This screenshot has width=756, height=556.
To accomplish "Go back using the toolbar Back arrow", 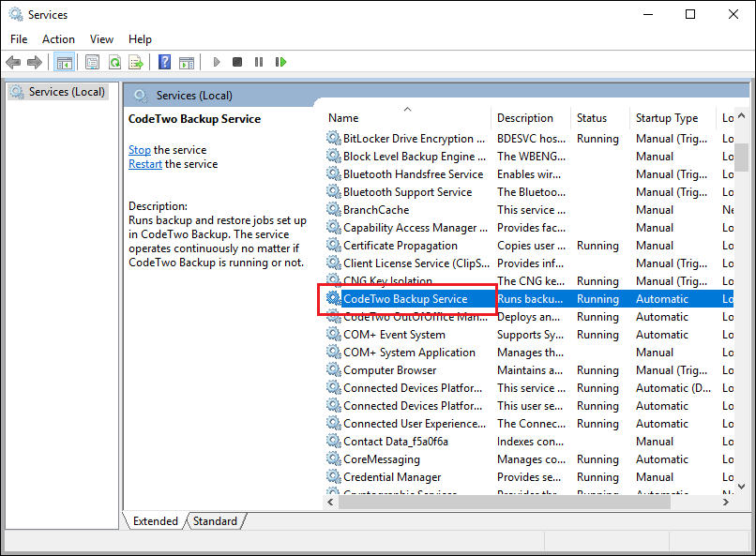I will tap(13, 62).
